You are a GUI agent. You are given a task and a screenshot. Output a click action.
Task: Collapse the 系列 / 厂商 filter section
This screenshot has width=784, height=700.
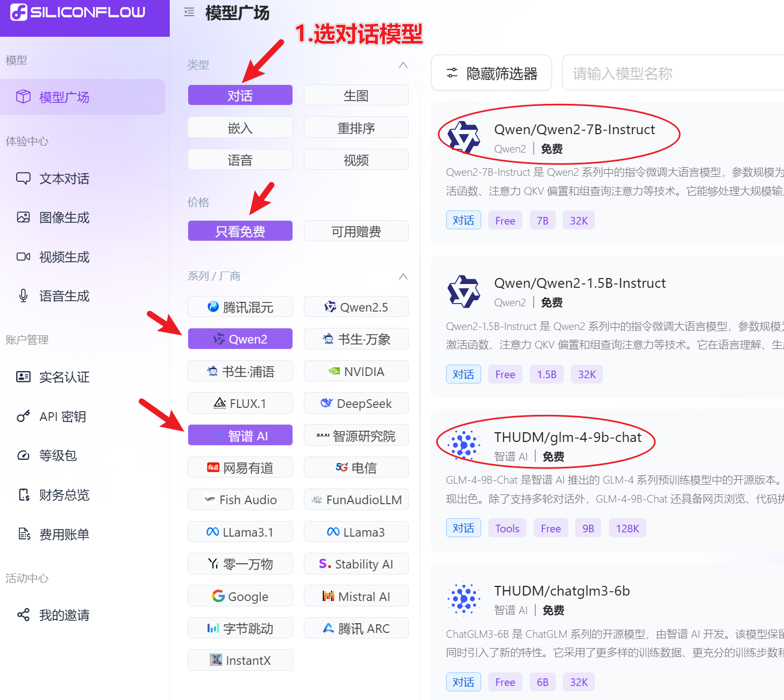click(403, 276)
